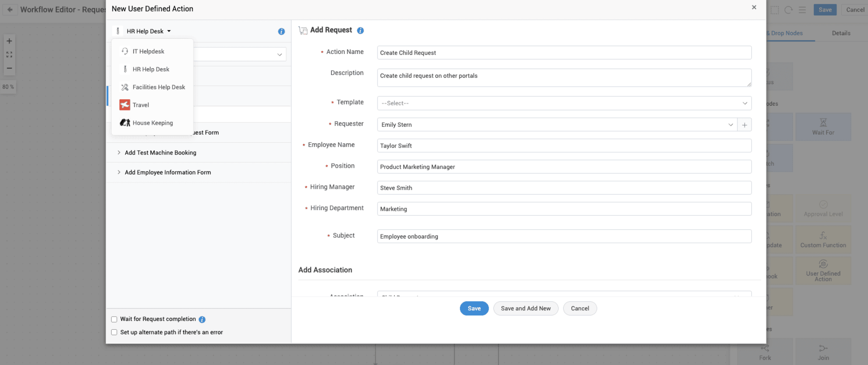Click the info icon beside Add Request heading
Viewport: 868px width, 365px height.
coord(360,30)
